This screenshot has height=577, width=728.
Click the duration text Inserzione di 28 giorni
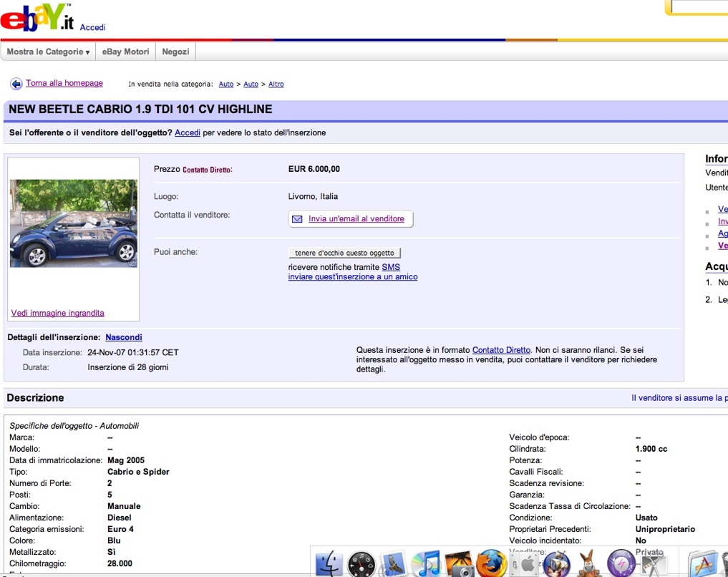127,367
